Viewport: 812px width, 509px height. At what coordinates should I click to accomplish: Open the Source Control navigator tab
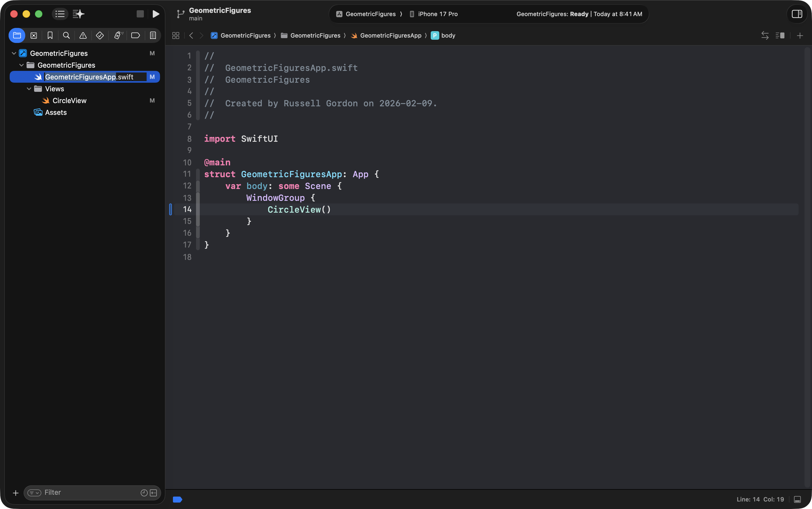[34, 35]
